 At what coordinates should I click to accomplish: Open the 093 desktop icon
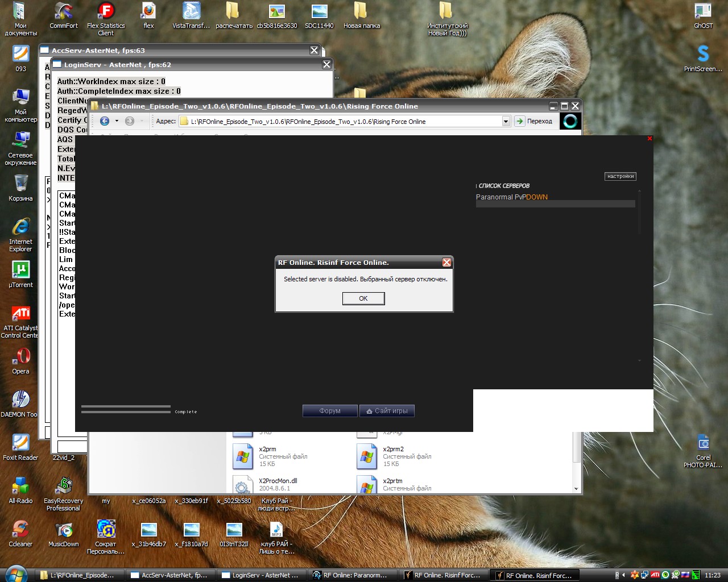click(x=20, y=59)
